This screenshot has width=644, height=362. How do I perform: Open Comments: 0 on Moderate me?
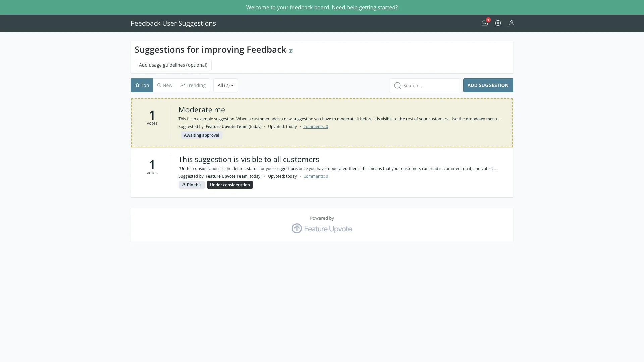point(315,126)
